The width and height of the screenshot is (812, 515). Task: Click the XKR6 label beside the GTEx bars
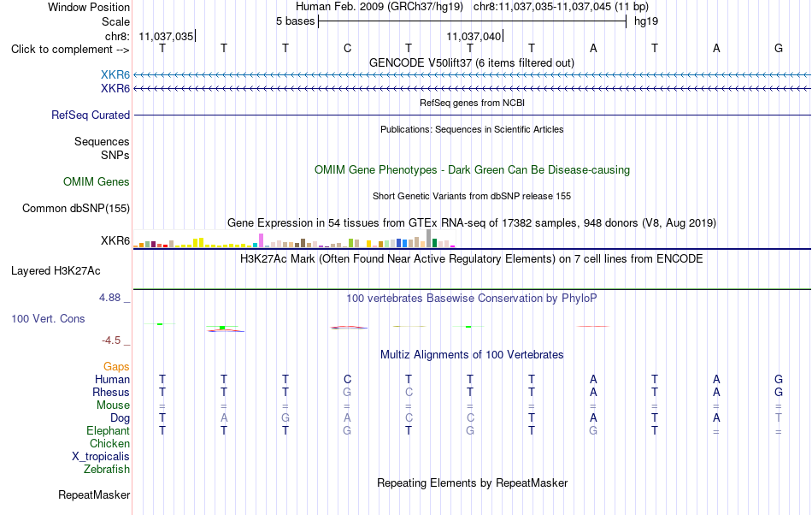(115, 241)
